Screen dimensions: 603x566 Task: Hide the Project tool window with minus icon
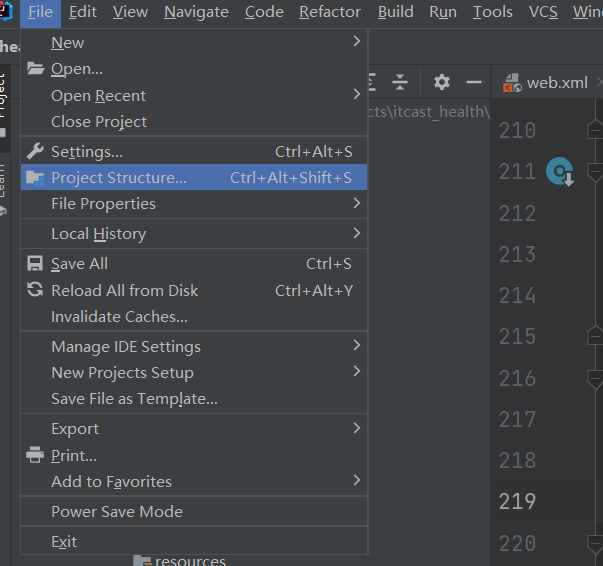click(x=474, y=82)
